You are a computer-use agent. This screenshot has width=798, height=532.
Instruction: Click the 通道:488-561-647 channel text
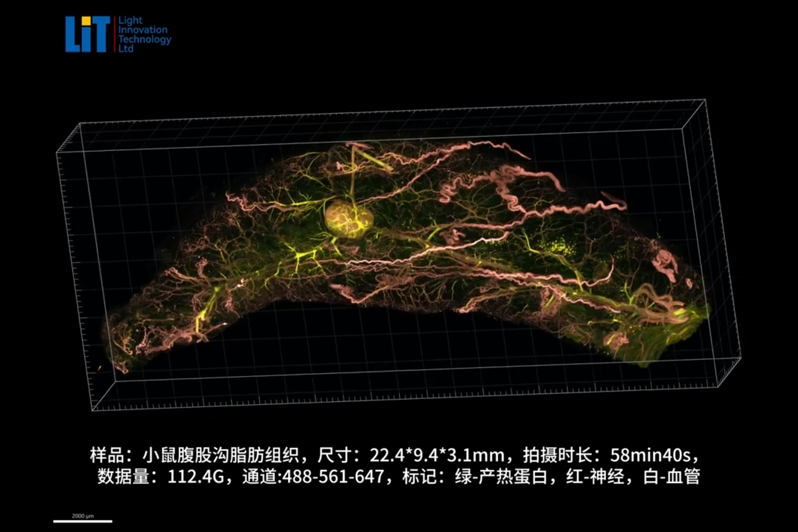(x=313, y=477)
